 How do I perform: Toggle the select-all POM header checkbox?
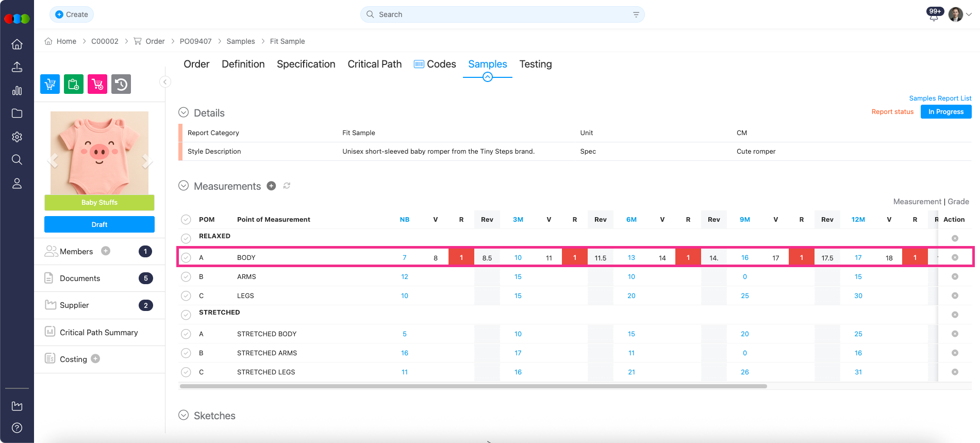click(186, 220)
